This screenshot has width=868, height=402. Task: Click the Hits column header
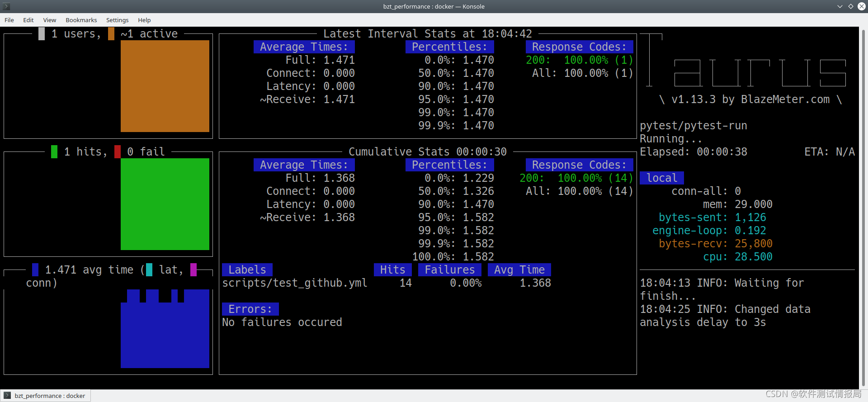click(393, 270)
